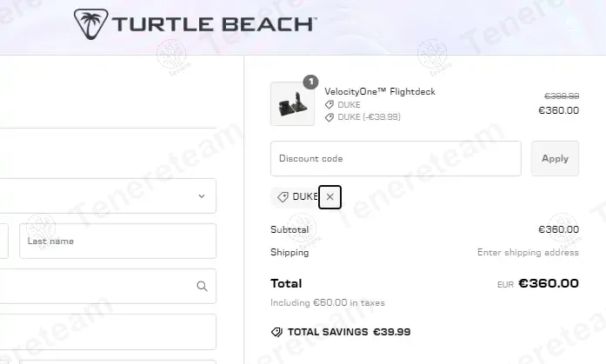The width and height of the screenshot is (606, 364).
Task: Open the VelocityOne Flightdeck product thumbnail
Action: pos(292,103)
